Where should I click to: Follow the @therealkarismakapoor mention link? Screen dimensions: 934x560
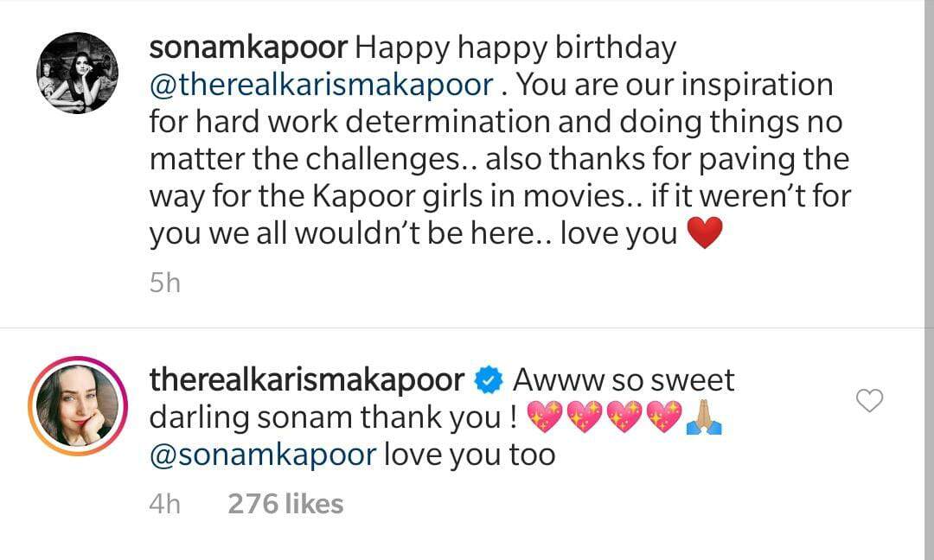click(x=321, y=85)
